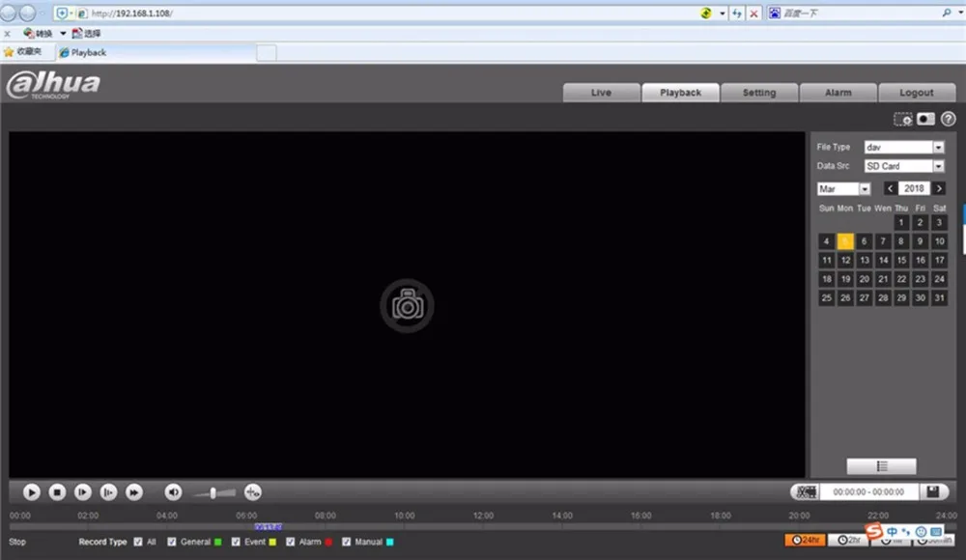Toggle the General record type checkbox

click(x=172, y=542)
